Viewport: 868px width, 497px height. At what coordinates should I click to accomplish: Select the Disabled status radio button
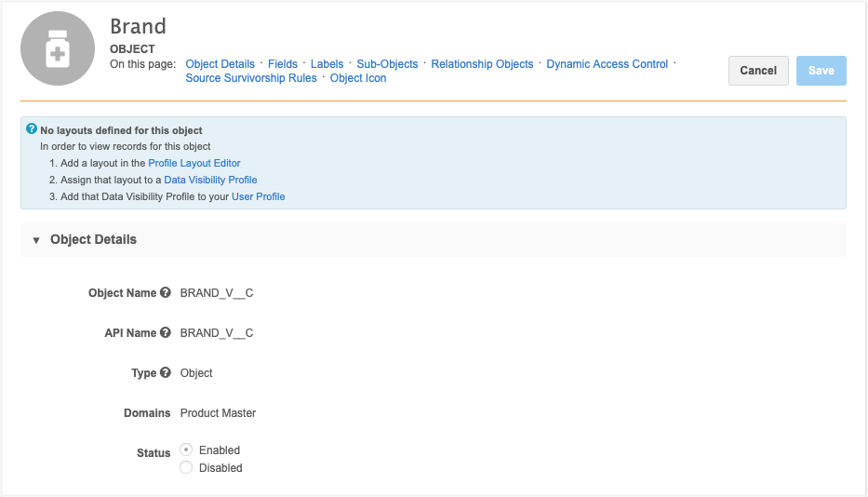pyautogui.click(x=186, y=468)
